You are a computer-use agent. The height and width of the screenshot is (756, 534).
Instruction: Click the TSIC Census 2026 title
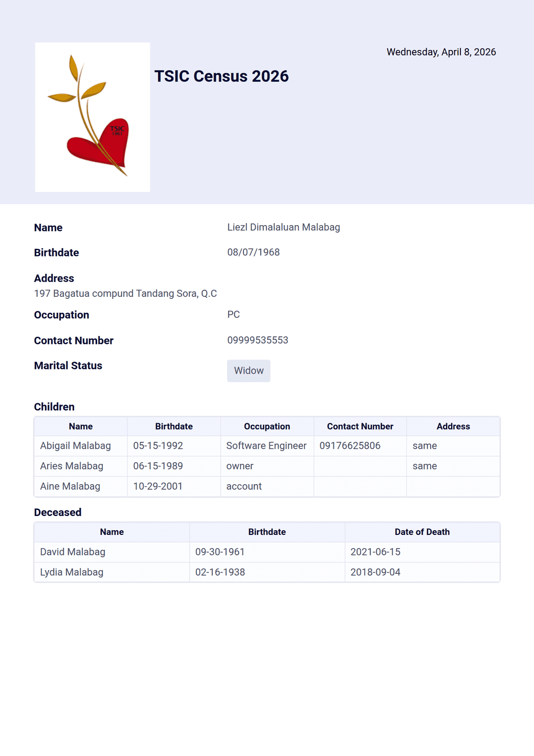click(x=221, y=76)
